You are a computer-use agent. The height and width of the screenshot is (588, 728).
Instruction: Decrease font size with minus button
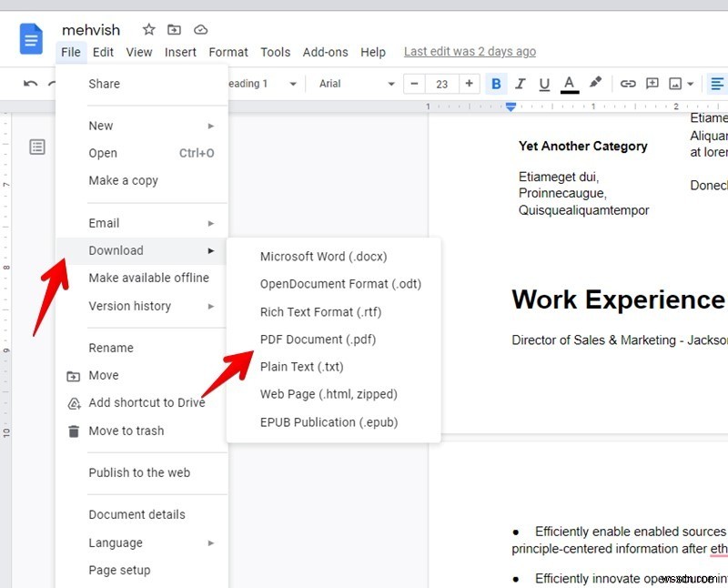[x=415, y=84]
